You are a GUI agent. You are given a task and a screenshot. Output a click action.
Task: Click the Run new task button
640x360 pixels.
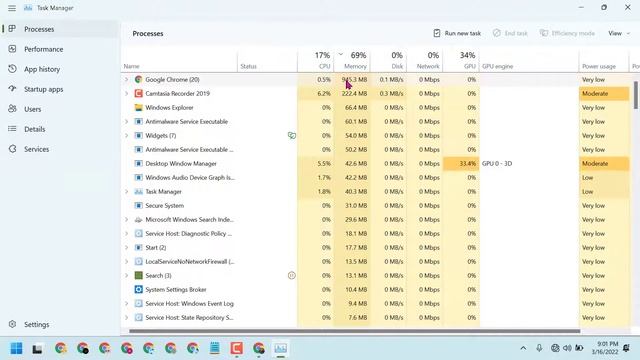tap(457, 33)
